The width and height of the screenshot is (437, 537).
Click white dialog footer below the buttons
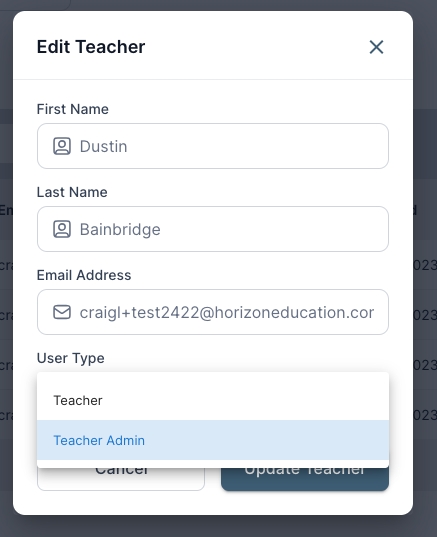[213, 503]
